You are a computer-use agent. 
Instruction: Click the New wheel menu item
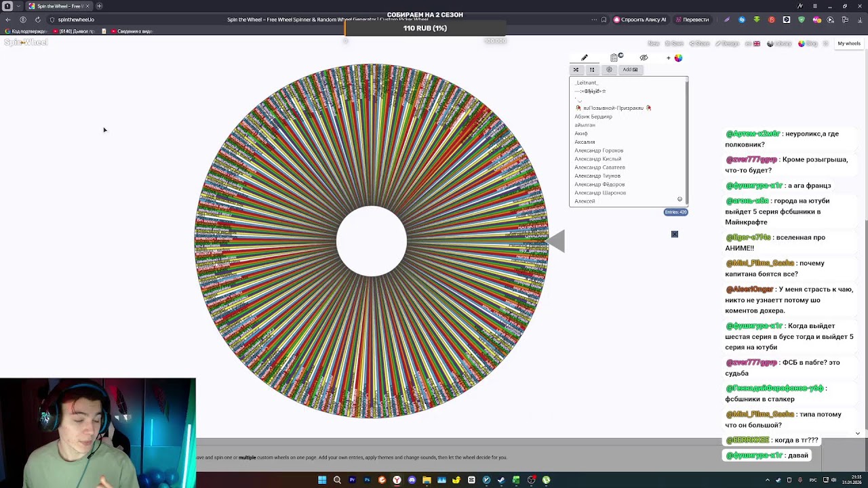tap(654, 43)
